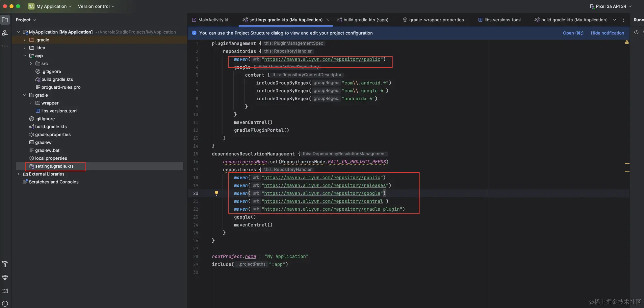Show more tool windows (three dots)
Screen dimensions: 644x308
pyautogui.click(x=5, y=46)
